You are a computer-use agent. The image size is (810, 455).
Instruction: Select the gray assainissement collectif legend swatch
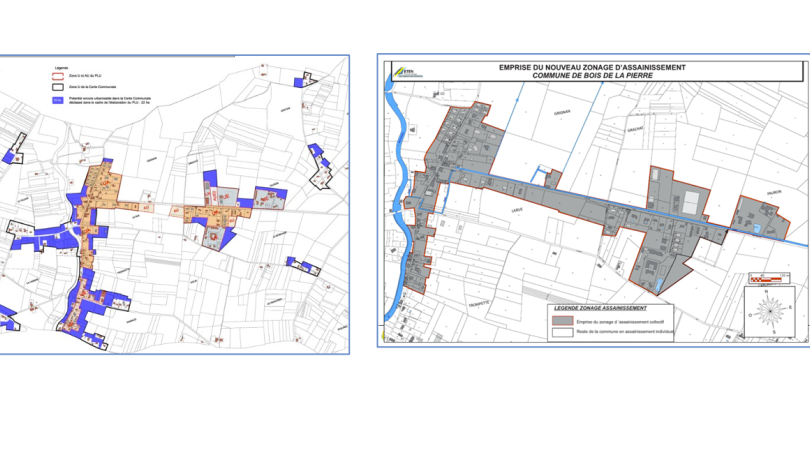pos(561,321)
